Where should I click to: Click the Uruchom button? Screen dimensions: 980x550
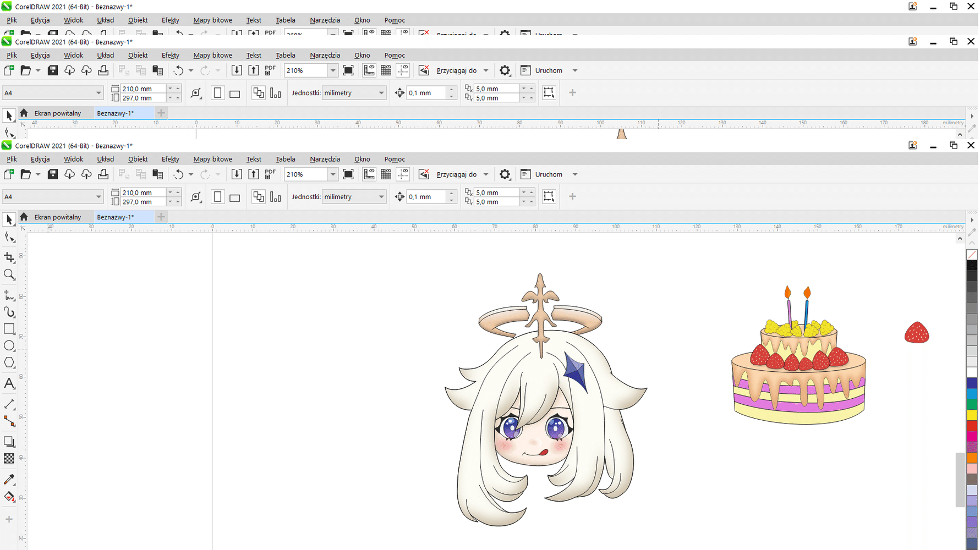pos(549,174)
